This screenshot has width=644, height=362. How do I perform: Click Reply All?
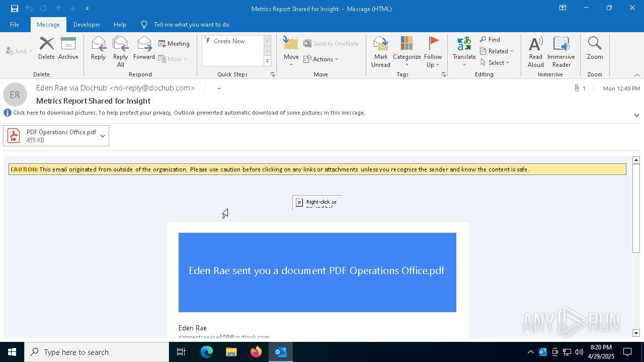click(x=121, y=52)
